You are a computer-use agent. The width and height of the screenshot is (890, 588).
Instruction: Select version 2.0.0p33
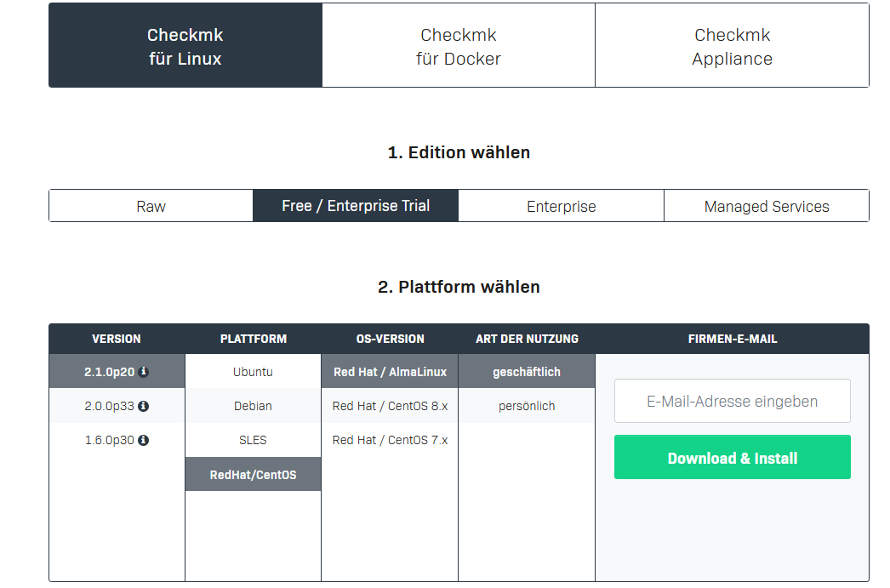(109, 406)
